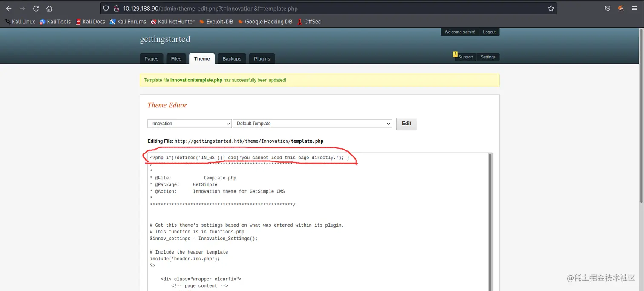The height and width of the screenshot is (291, 644).
Task: Click the editing file URL text
Action: tap(249, 141)
